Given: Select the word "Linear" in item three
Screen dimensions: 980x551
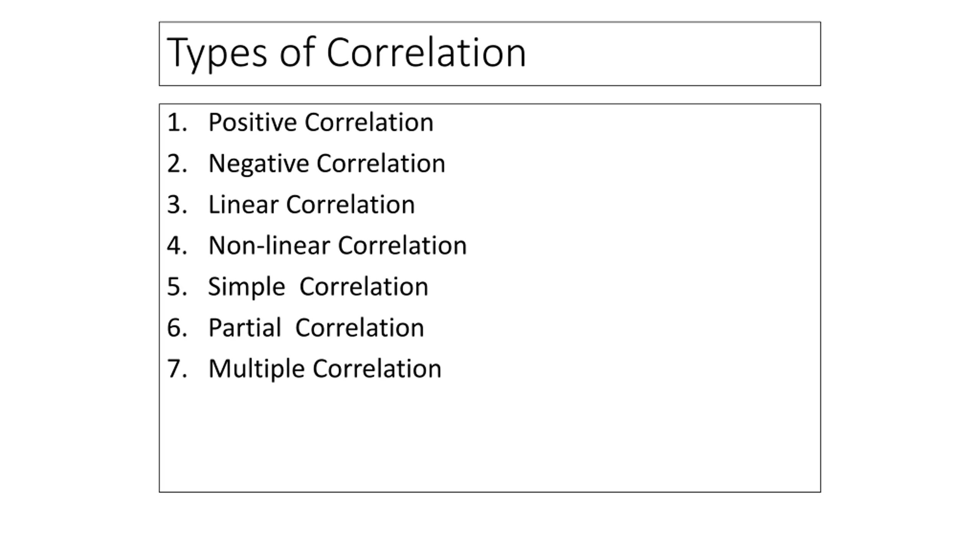Looking at the screenshot, I should (x=243, y=204).
